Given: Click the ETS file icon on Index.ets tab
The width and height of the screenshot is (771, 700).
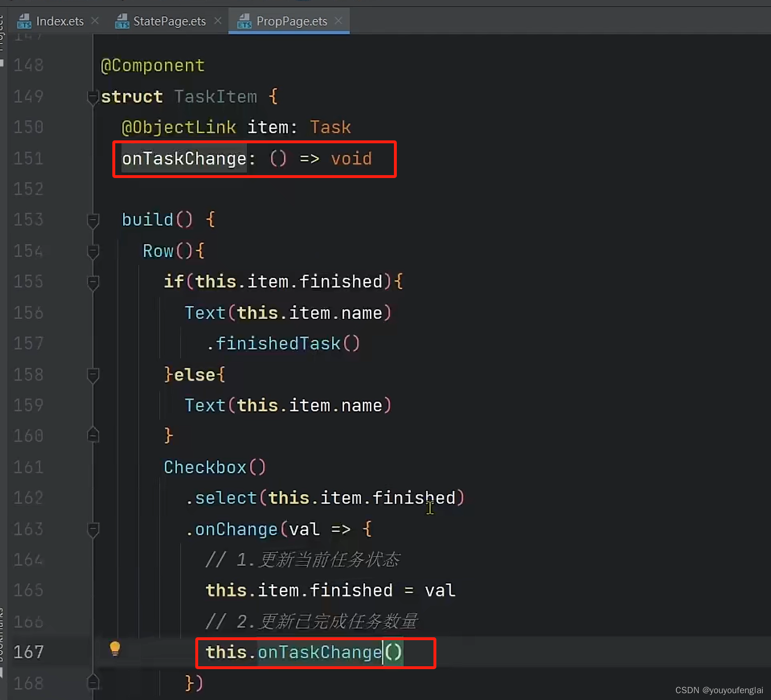Looking at the screenshot, I should (24, 21).
